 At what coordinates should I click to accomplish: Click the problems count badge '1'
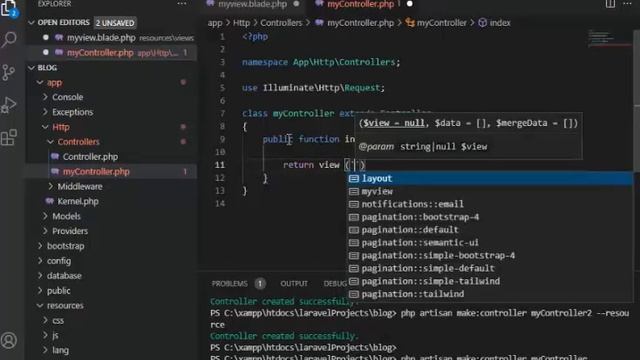(260, 284)
